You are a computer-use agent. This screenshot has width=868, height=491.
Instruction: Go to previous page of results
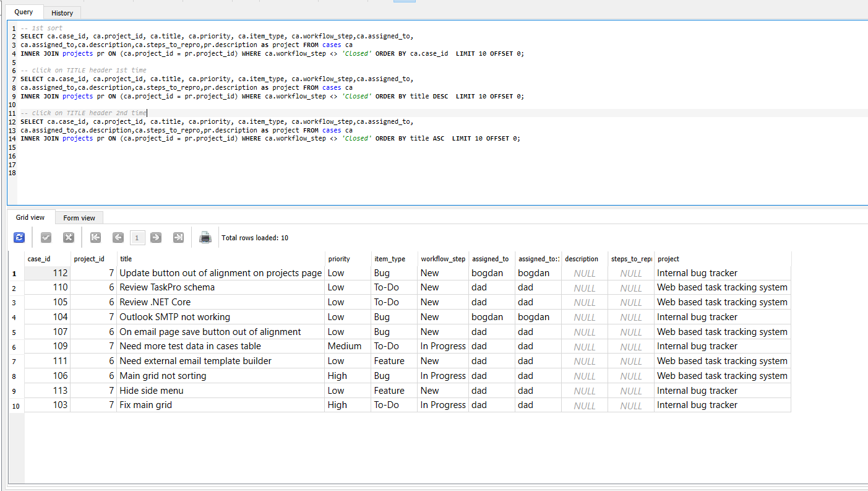(118, 238)
